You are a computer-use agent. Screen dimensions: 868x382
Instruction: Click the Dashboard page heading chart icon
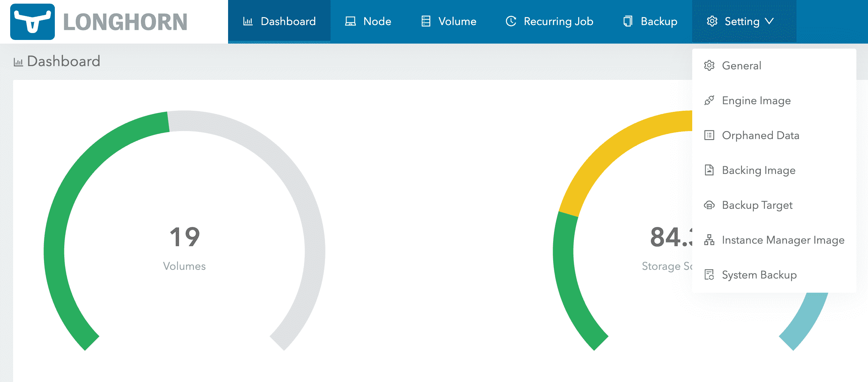(x=18, y=62)
